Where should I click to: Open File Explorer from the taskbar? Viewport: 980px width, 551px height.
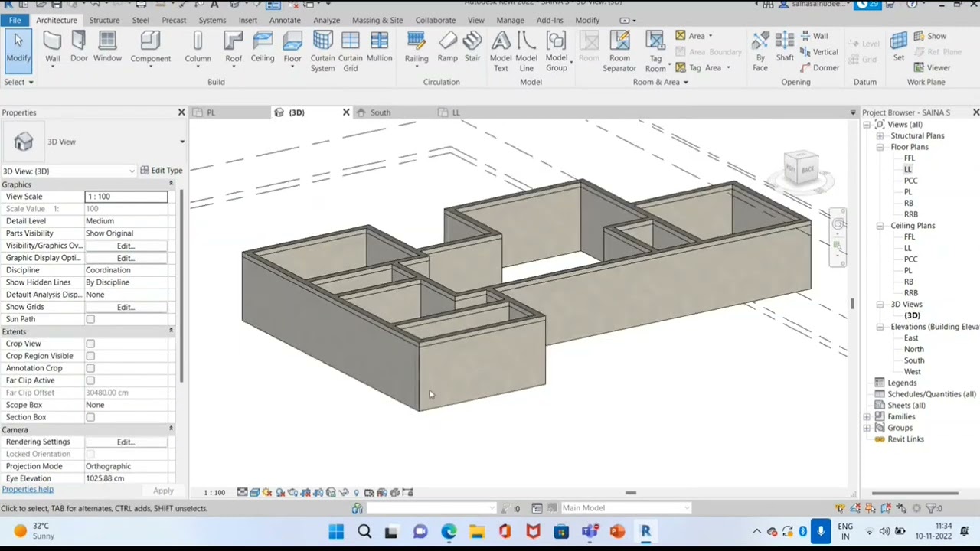[477, 531]
